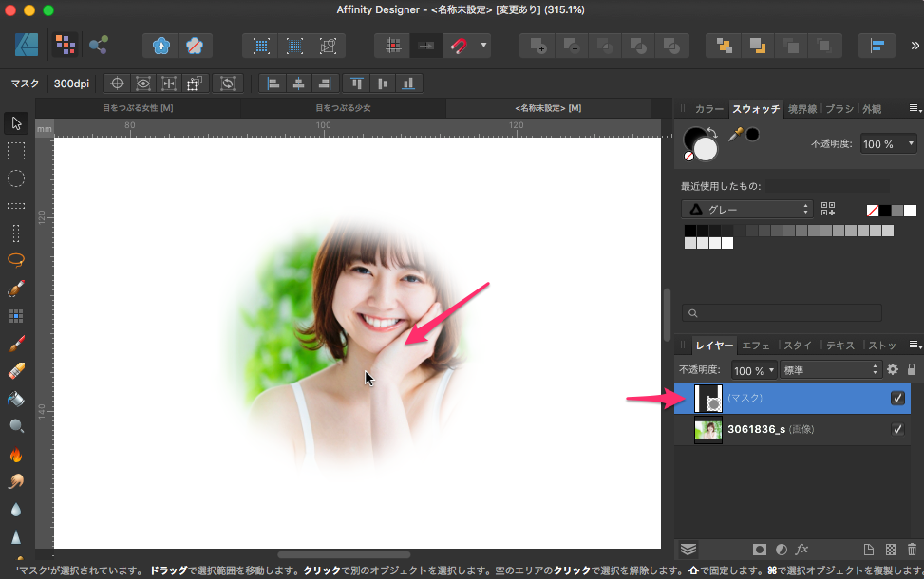
Task: Toggle the snapping magnet icon
Action: (459, 45)
